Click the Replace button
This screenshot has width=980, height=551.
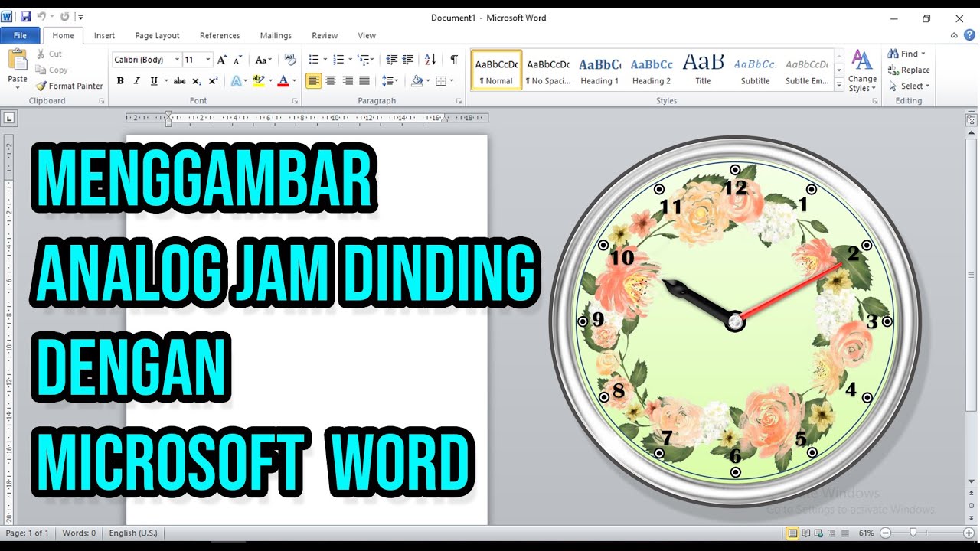[x=910, y=70]
